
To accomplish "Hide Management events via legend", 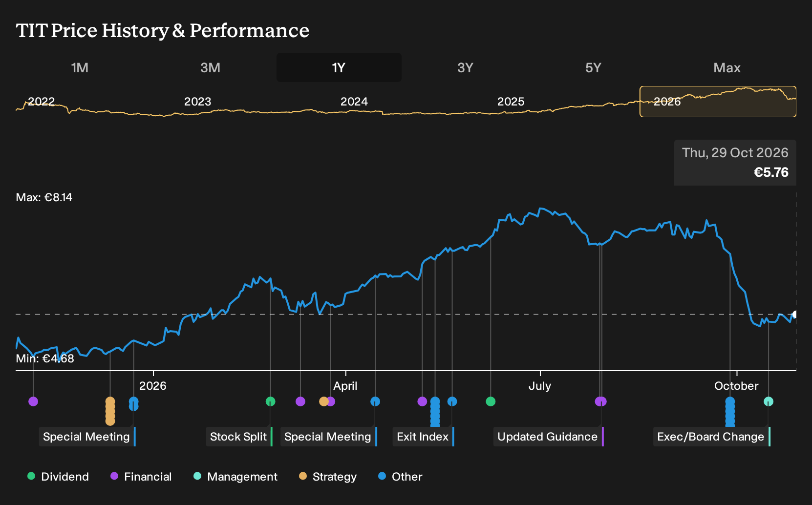I will [235, 477].
